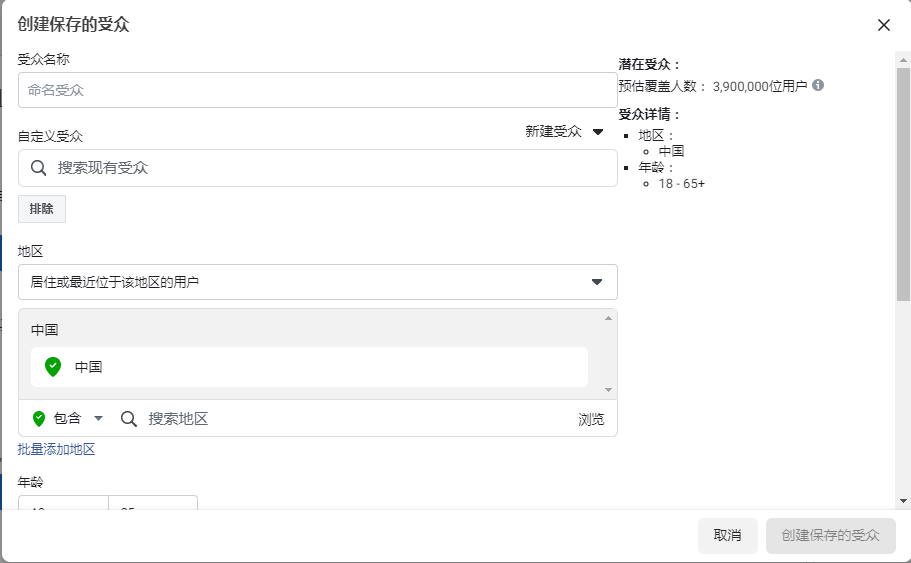Click the 创建保存的受众 button
Viewport: 911px width, 563px height.
[x=830, y=535]
